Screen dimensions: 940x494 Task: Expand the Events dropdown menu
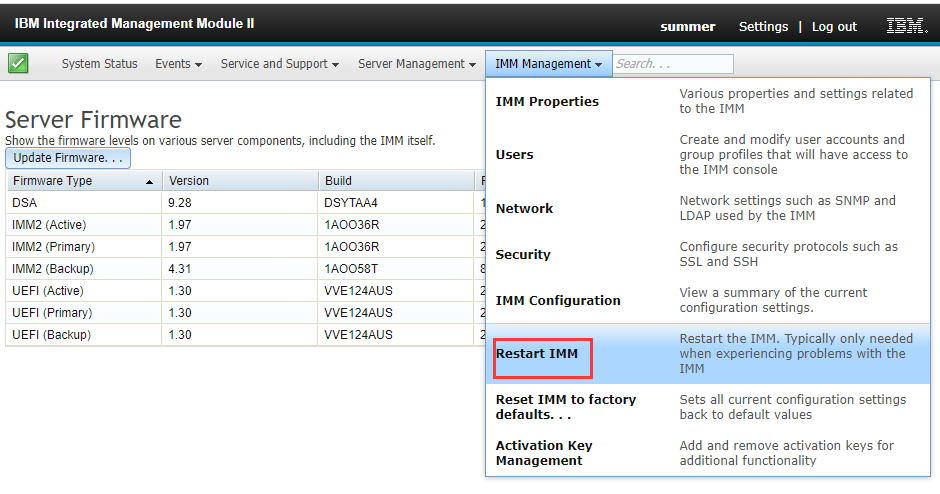(x=178, y=64)
